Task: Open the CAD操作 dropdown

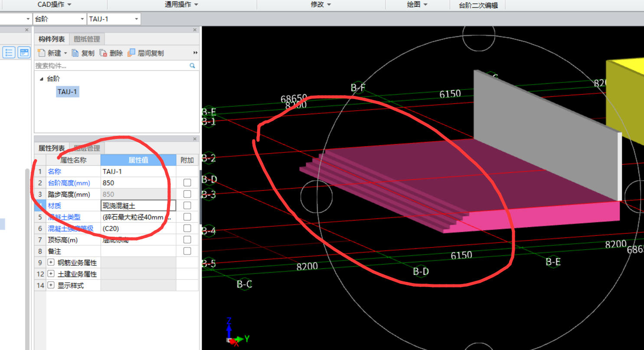Action: [54, 4]
